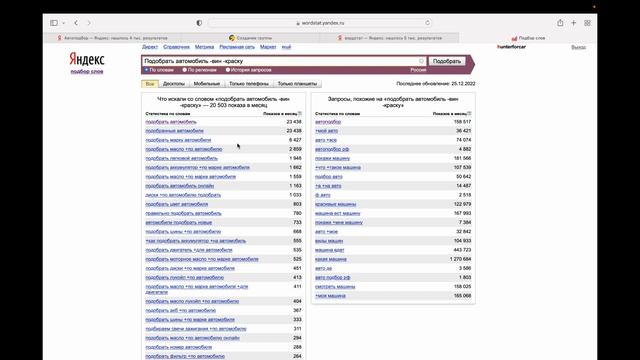Click the help icon beside right Показов в месяц
Viewport: 640px width, 360px height.
point(469,113)
